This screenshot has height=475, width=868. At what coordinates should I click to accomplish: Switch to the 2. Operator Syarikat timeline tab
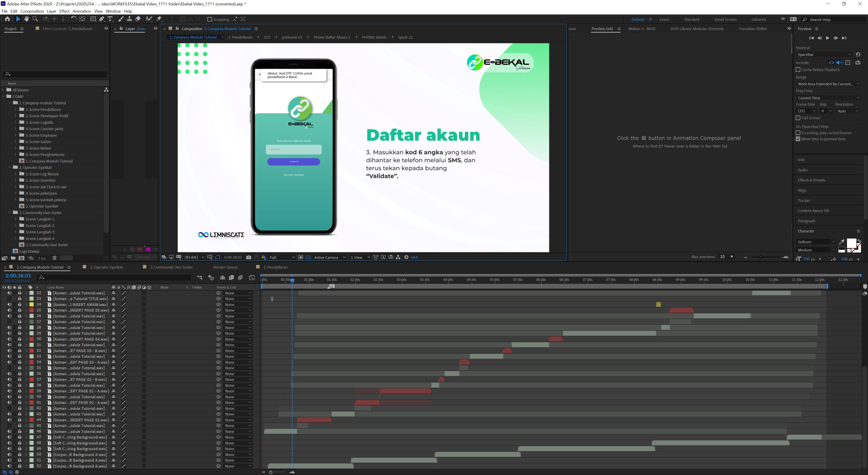click(x=106, y=267)
